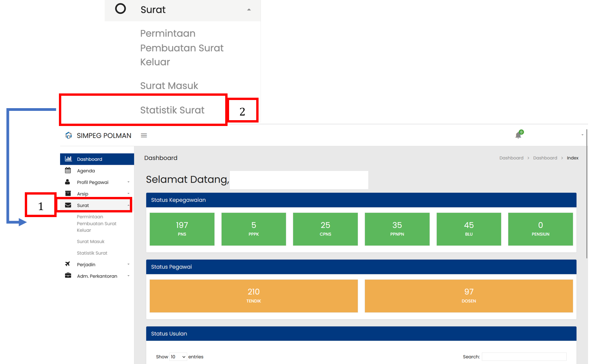Click the Perjadin airplane icon
590x364 pixels.
click(68, 264)
